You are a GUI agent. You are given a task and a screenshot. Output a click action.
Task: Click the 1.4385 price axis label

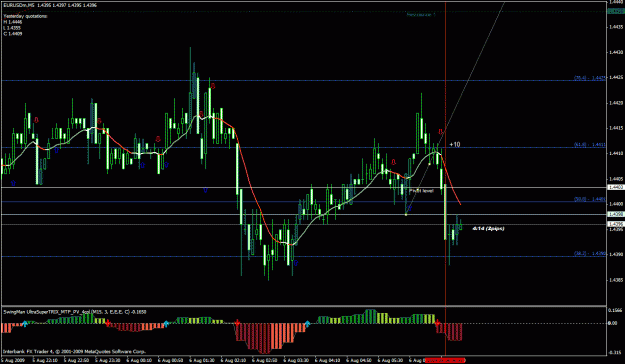616,280
